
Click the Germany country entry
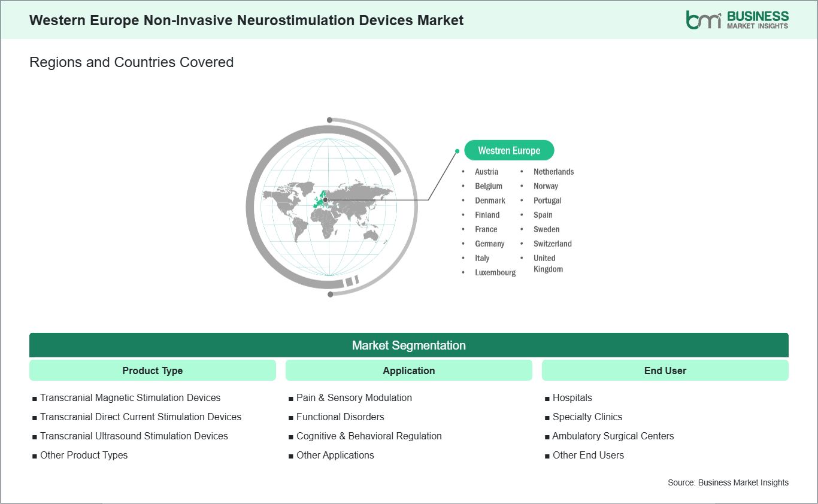(x=490, y=244)
